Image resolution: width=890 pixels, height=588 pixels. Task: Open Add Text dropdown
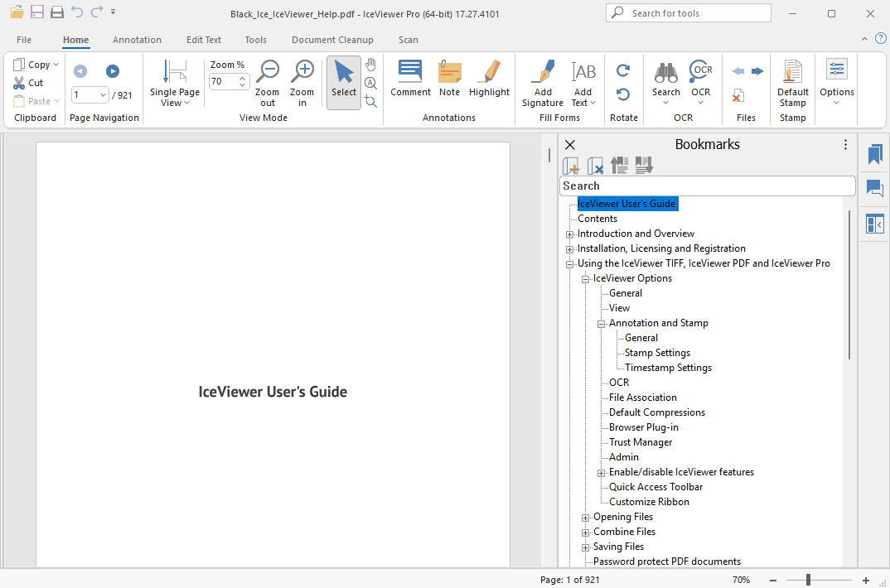tap(593, 103)
